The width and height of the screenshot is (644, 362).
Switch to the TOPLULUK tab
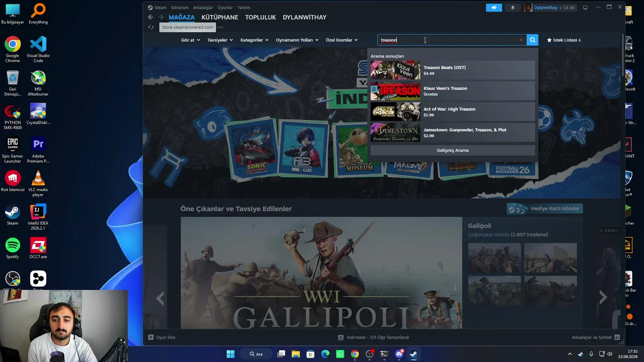click(261, 17)
